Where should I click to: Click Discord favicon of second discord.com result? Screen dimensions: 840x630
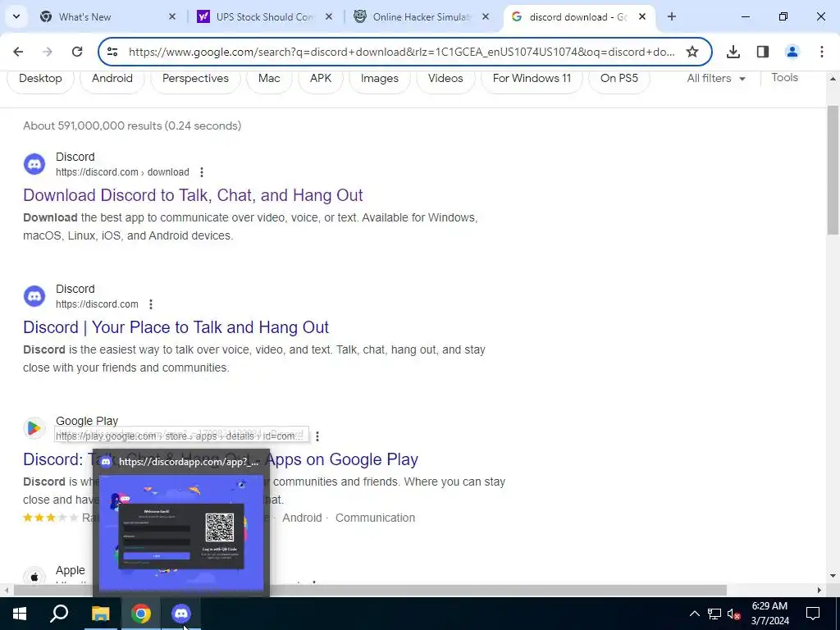coord(34,295)
